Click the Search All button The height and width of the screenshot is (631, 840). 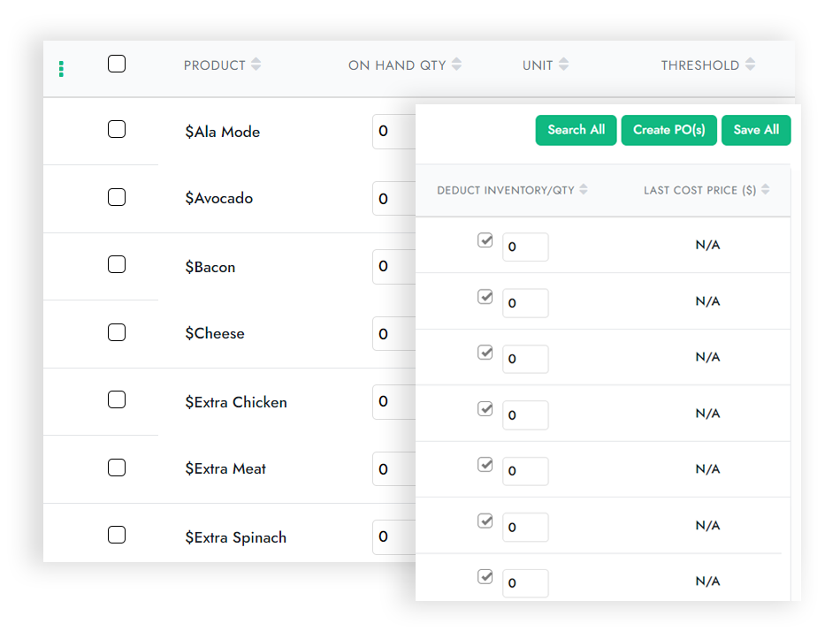576,130
